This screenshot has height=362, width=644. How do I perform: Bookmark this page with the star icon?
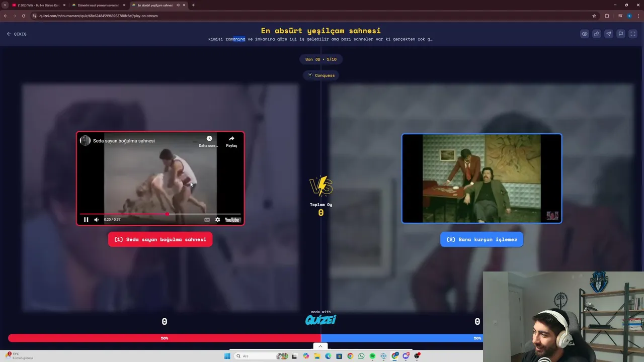(594, 16)
